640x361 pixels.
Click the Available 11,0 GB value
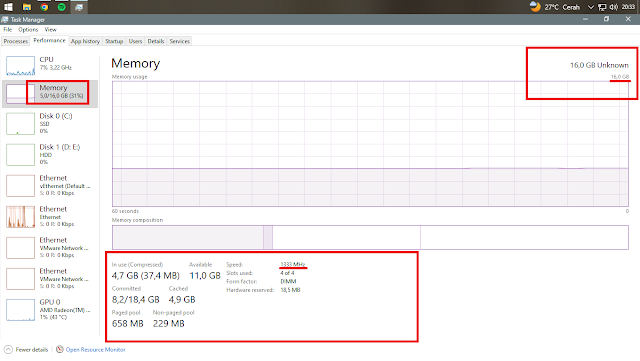point(205,276)
